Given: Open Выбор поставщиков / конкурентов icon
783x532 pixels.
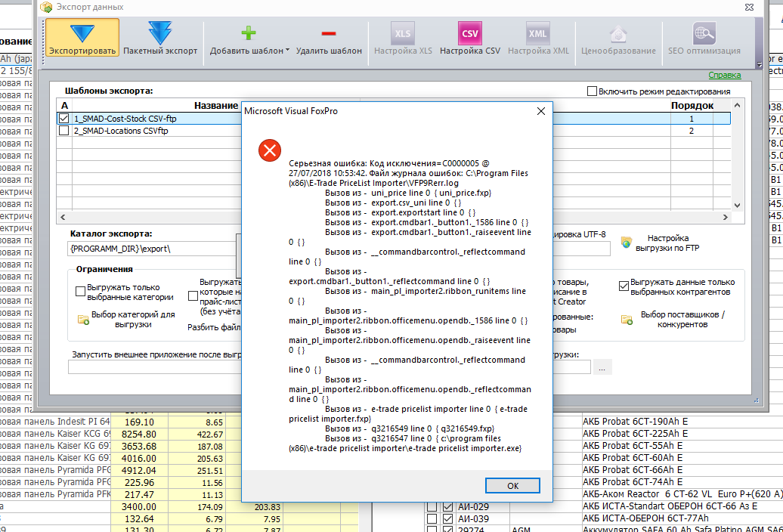Looking at the screenshot, I should pyautogui.click(x=627, y=320).
